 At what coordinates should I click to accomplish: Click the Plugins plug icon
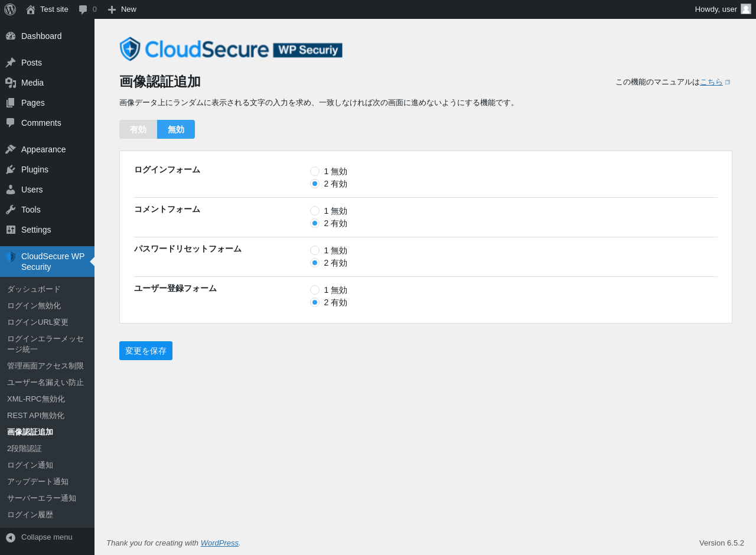point(11,169)
